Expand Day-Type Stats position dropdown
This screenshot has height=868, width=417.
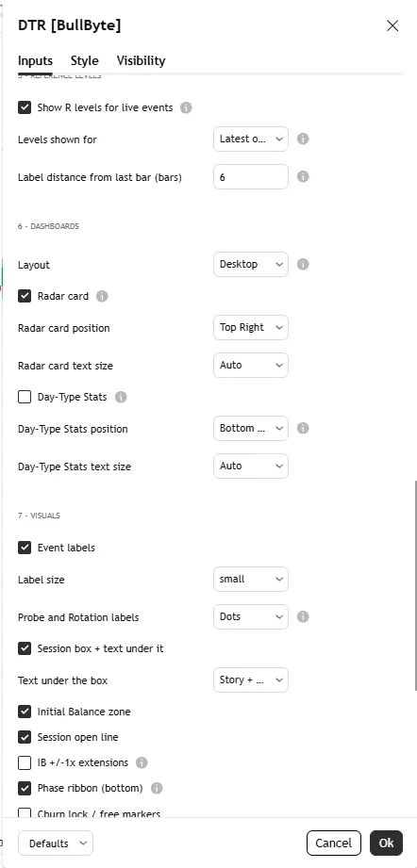251,428
